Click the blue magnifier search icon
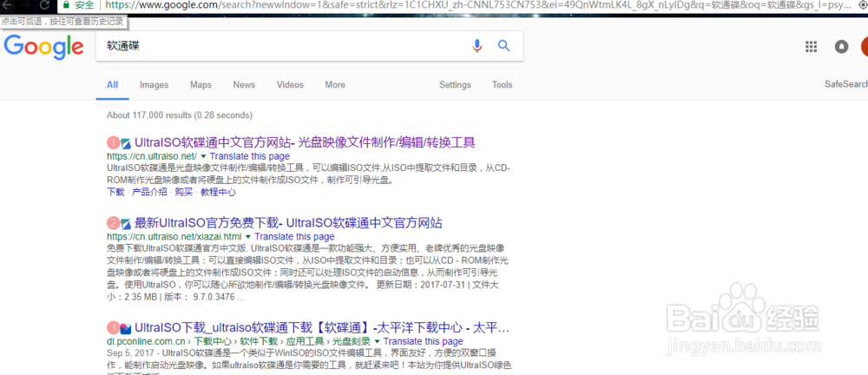 pos(503,46)
